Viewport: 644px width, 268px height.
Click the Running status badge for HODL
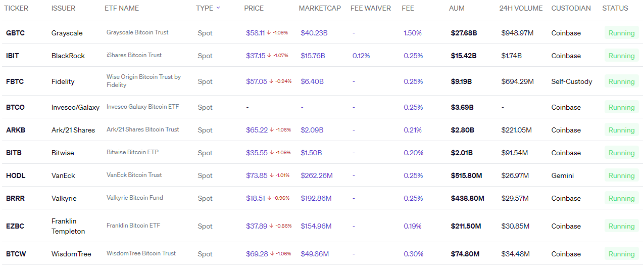(621, 175)
